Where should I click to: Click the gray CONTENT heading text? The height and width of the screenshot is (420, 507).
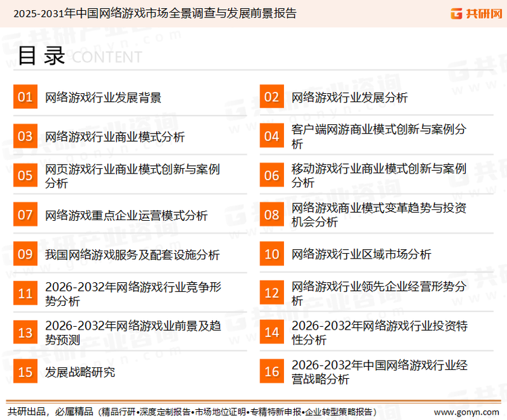[x=107, y=57]
